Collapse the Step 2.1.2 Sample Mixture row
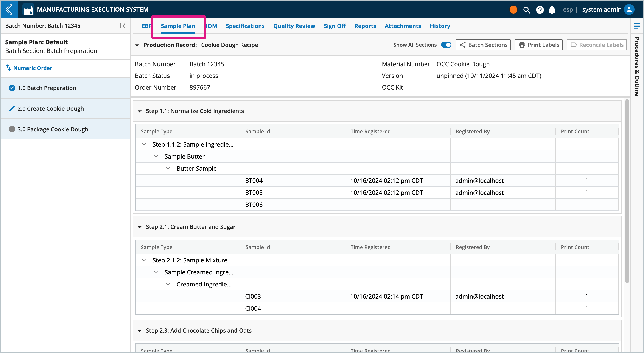 click(x=144, y=260)
